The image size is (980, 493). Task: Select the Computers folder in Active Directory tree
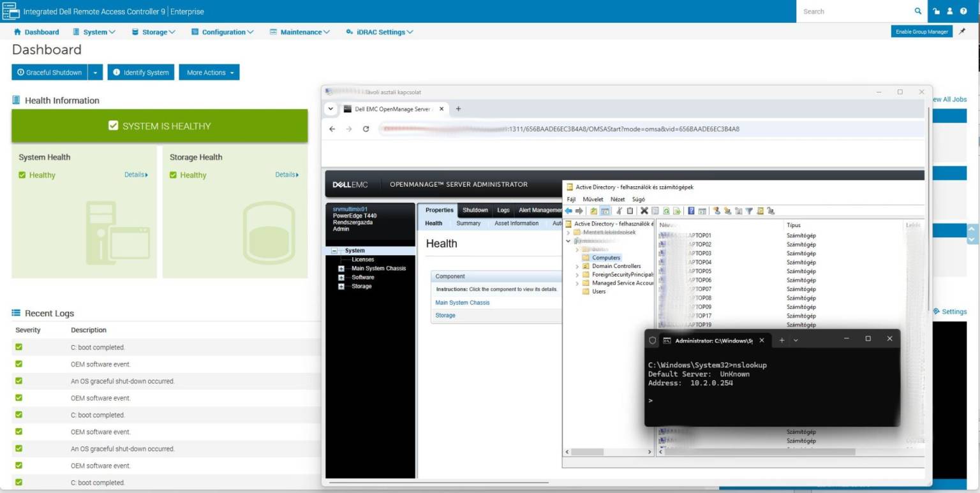click(605, 258)
